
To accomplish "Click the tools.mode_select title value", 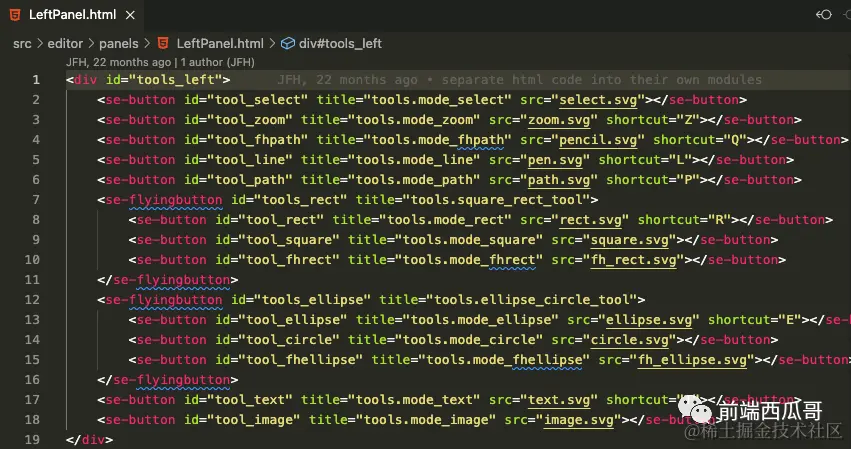I will 437,100.
